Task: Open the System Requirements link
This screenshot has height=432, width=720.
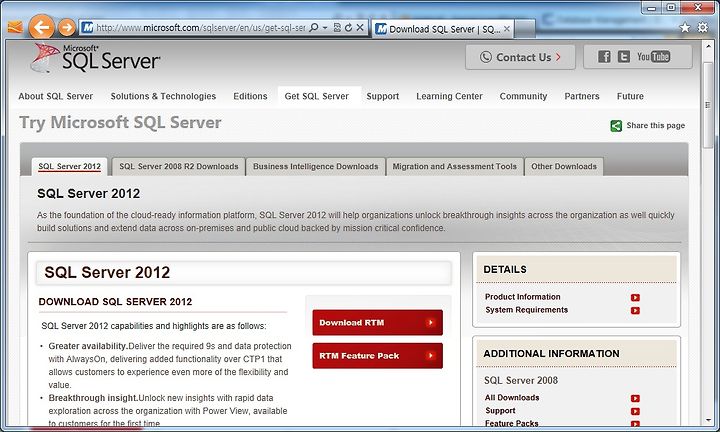Action: 526,310
